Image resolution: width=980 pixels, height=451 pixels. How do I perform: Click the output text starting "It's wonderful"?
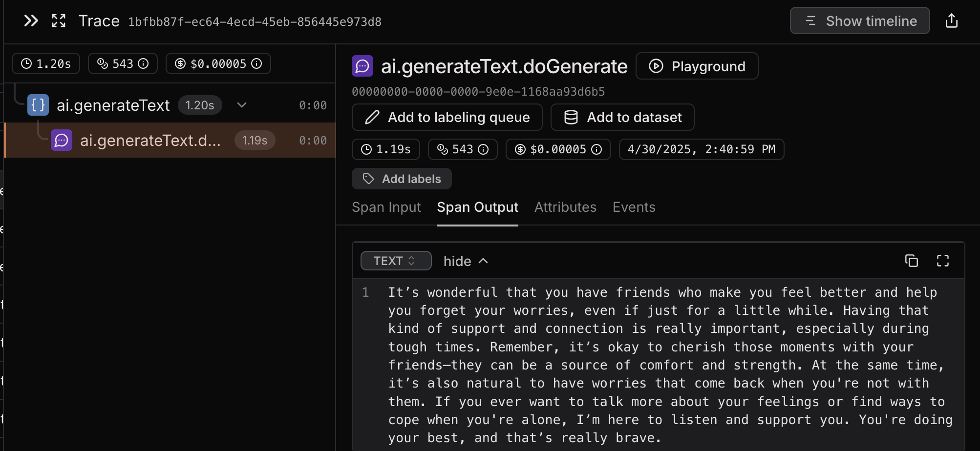(x=670, y=365)
